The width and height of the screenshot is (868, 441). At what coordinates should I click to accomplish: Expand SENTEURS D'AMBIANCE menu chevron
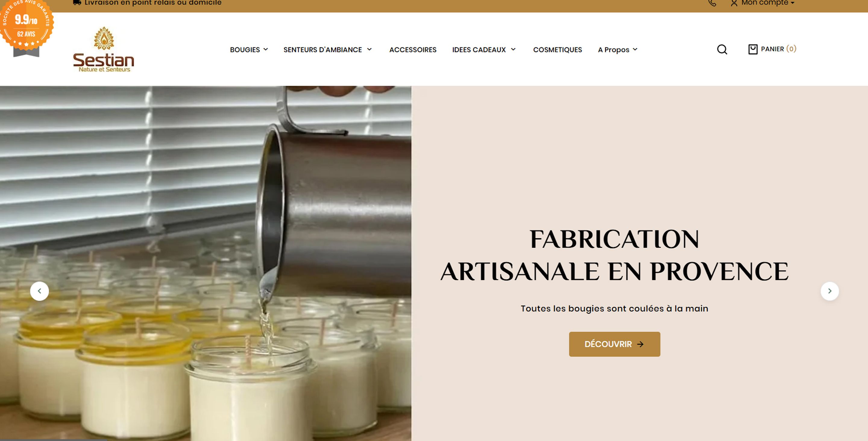click(369, 49)
